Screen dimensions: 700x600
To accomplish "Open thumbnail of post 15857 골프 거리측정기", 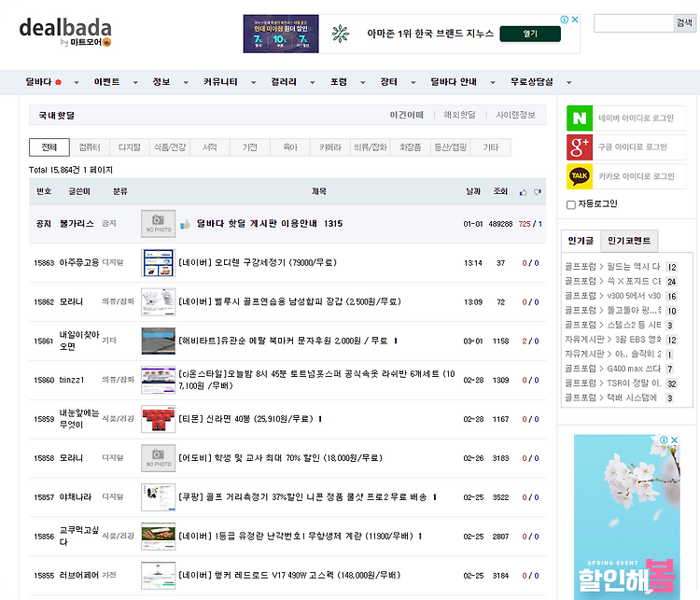I will [159, 497].
